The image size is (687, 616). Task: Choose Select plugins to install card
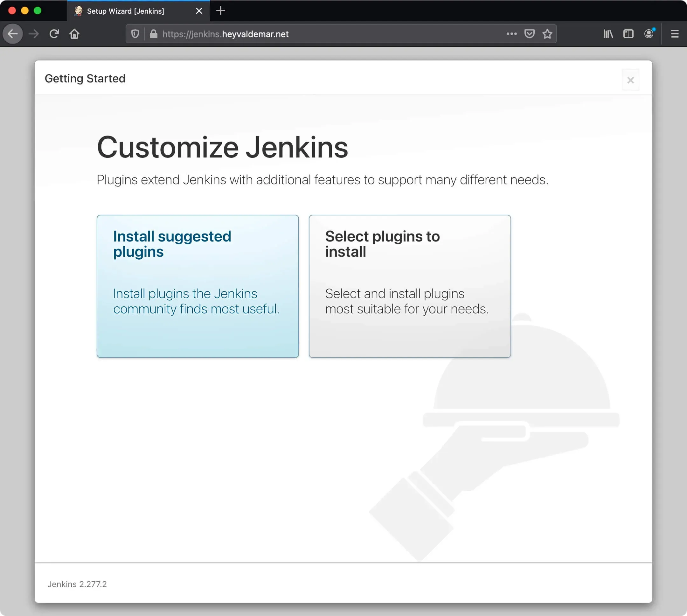[x=410, y=286]
